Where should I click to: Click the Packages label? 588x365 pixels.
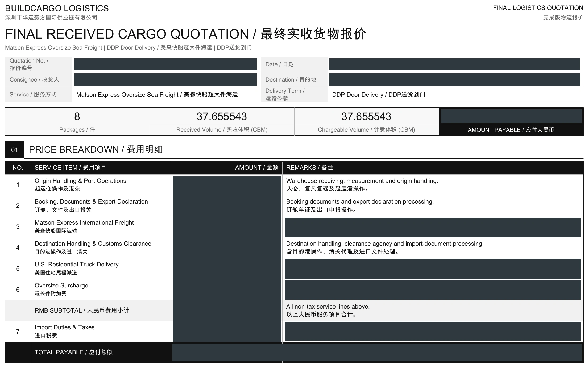(x=77, y=130)
